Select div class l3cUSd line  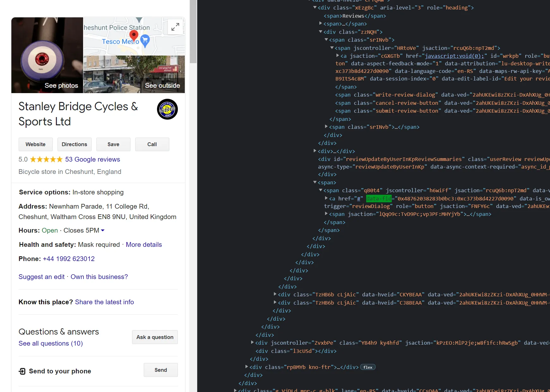tap(296, 351)
